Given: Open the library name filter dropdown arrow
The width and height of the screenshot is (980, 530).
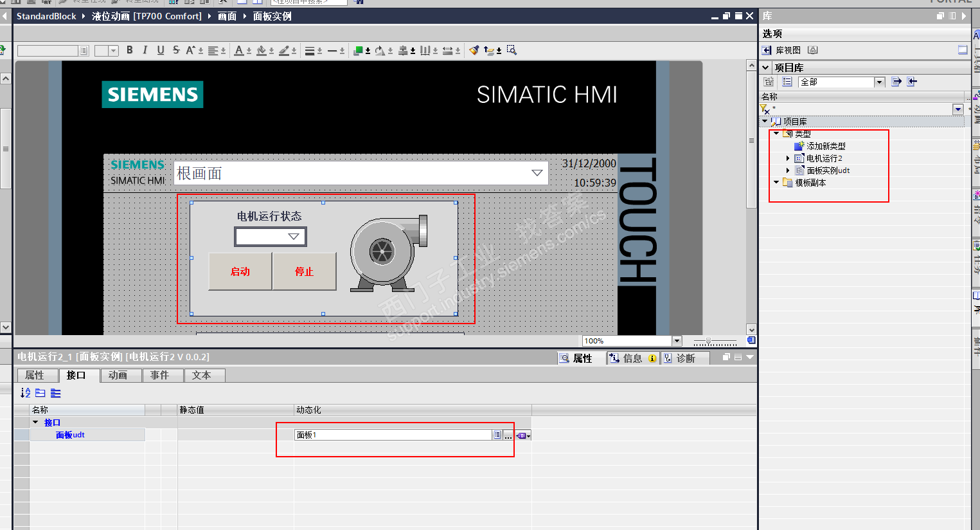Looking at the screenshot, I should [958, 109].
